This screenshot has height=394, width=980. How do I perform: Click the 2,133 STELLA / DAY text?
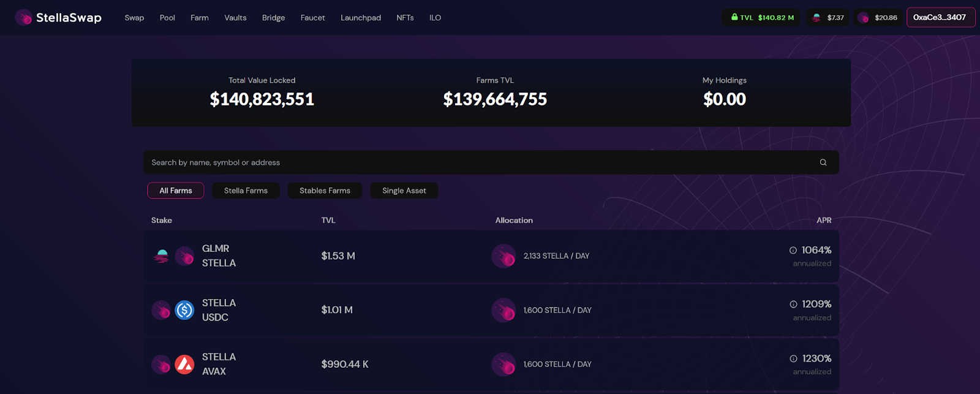click(556, 256)
